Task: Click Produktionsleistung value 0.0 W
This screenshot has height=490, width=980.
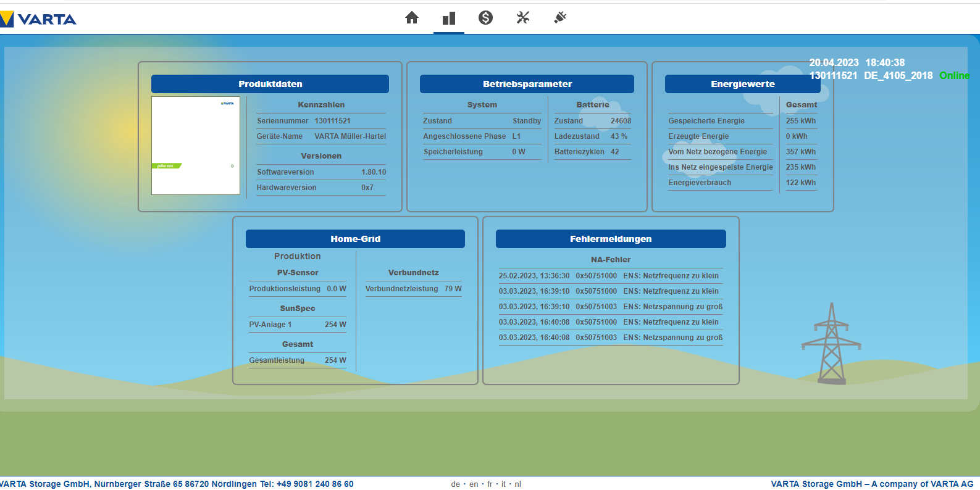Action: pyautogui.click(x=337, y=289)
